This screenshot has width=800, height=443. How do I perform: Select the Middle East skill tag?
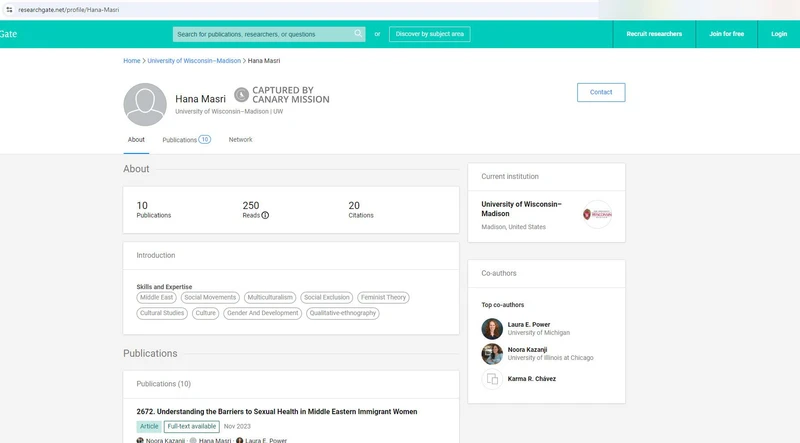(157, 298)
